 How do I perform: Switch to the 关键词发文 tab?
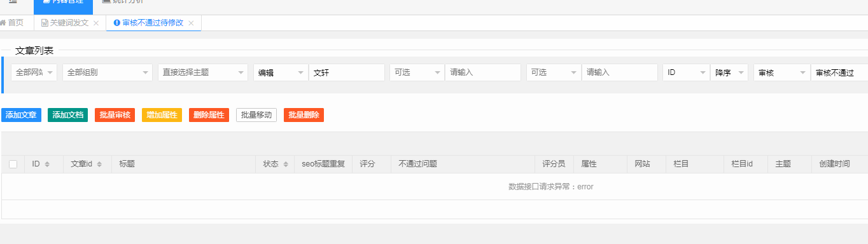click(x=64, y=23)
